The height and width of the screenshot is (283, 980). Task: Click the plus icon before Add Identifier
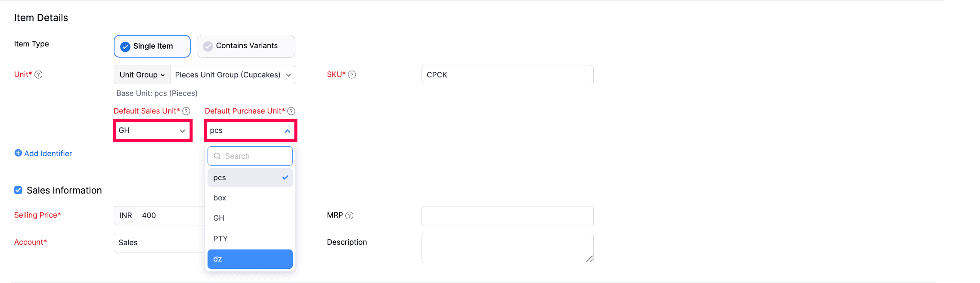[x=18, y=153]
